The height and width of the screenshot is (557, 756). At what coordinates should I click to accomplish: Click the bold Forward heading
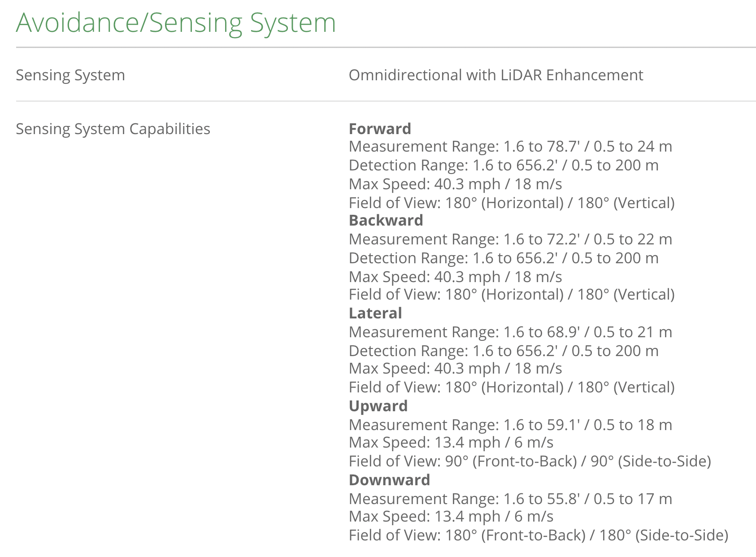coord(380,129)
